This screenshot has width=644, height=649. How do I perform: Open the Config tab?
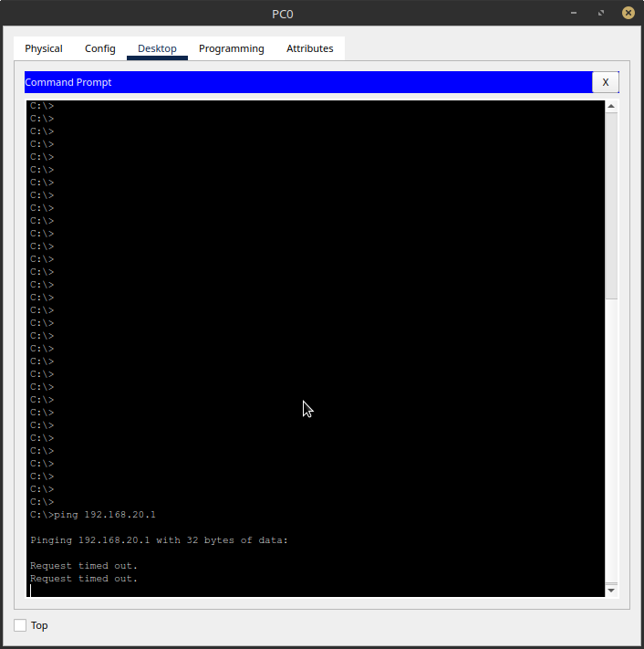(x=100, y=48)
